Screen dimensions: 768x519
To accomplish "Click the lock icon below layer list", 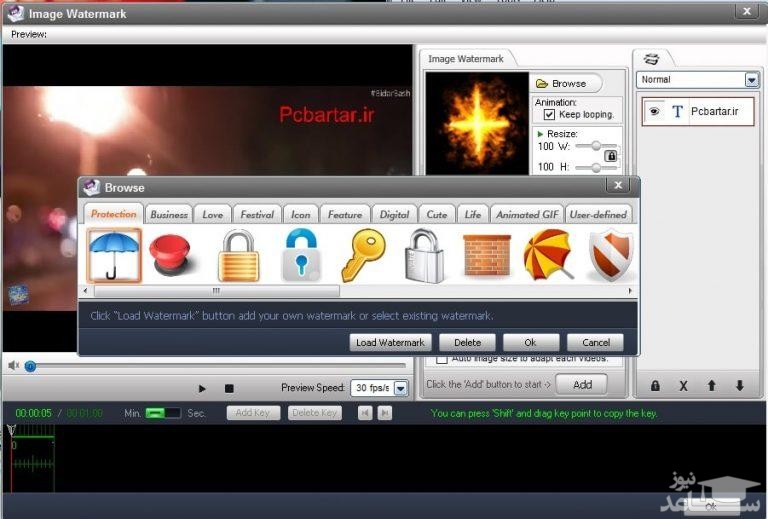I will tap(655, 385).
